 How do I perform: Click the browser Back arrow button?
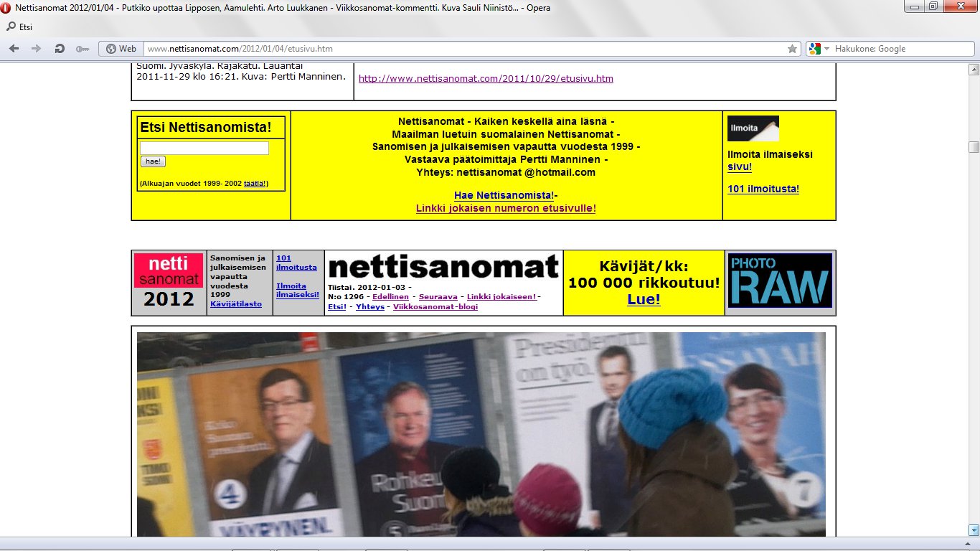14,49
